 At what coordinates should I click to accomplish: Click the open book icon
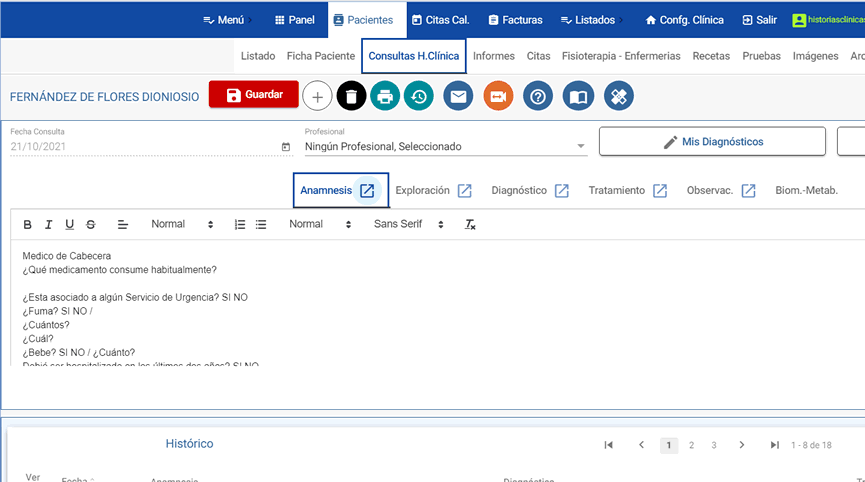(578, 96)
